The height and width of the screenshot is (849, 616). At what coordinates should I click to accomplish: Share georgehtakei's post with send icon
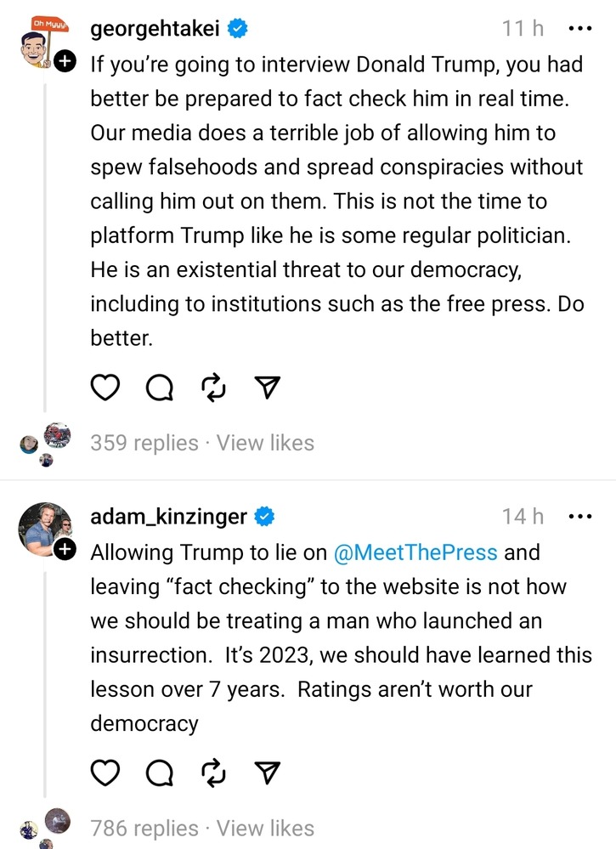[x=267, y=388]
